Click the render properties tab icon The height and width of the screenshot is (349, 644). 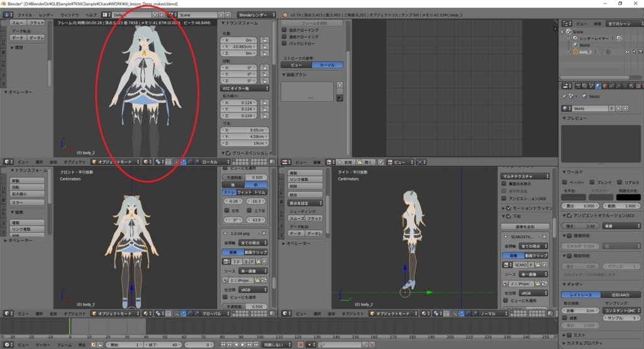click(579, 86)
